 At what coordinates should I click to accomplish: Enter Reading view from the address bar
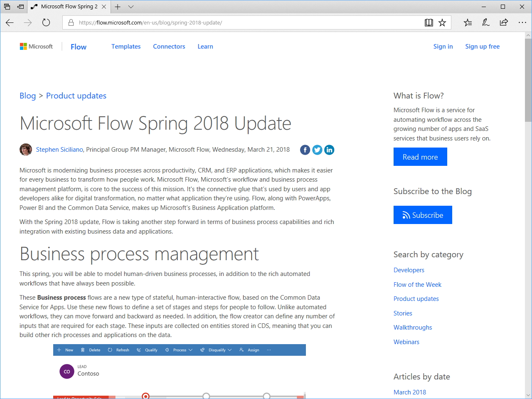(429, 22)
